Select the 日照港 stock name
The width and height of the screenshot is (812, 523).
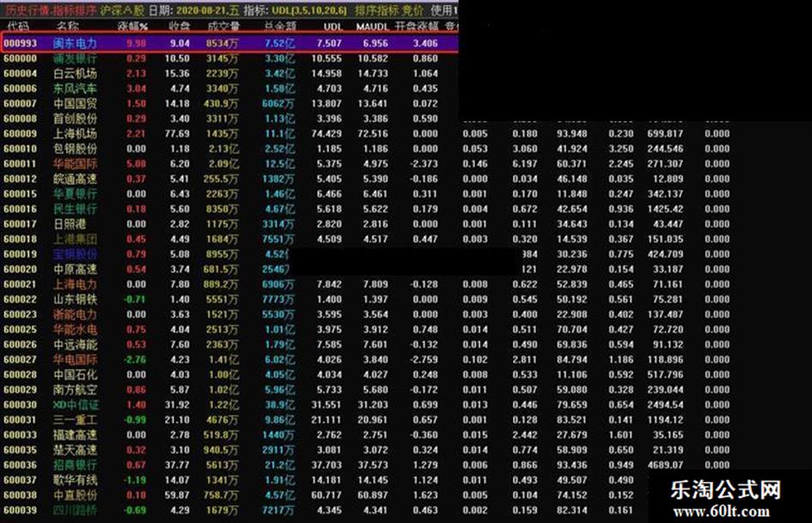pos(70,223)
